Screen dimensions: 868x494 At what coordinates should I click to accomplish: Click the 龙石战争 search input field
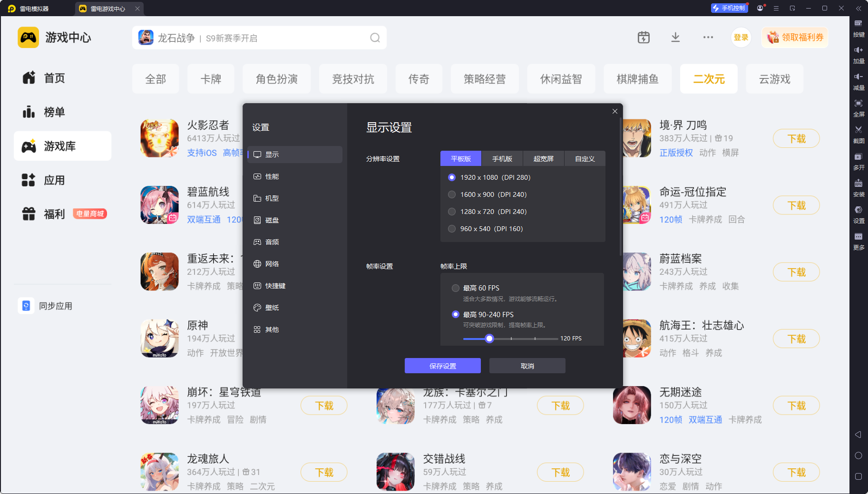coord(259,38)
